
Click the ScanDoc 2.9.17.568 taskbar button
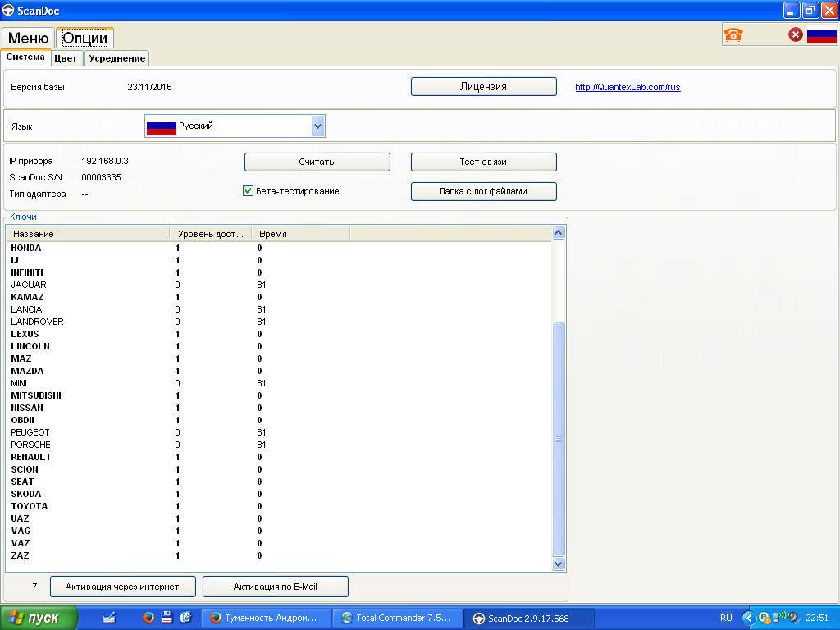pyautogui.click(x=529, y=619)
